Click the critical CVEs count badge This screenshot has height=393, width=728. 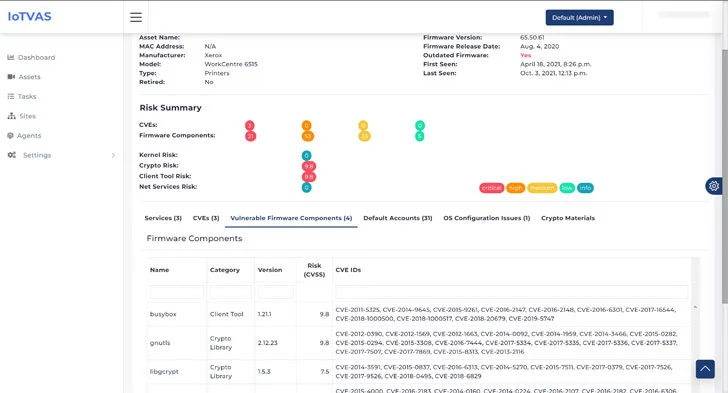[x=250, y=125]
